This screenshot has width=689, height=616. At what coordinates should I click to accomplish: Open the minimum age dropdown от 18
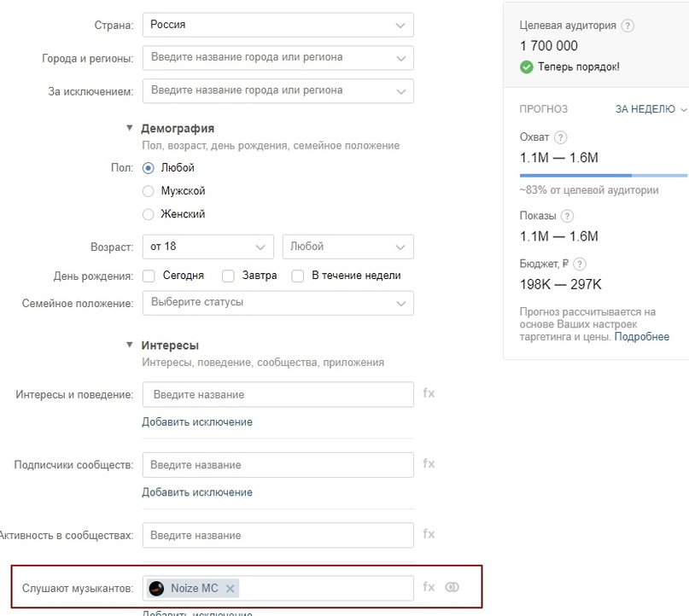207,247
